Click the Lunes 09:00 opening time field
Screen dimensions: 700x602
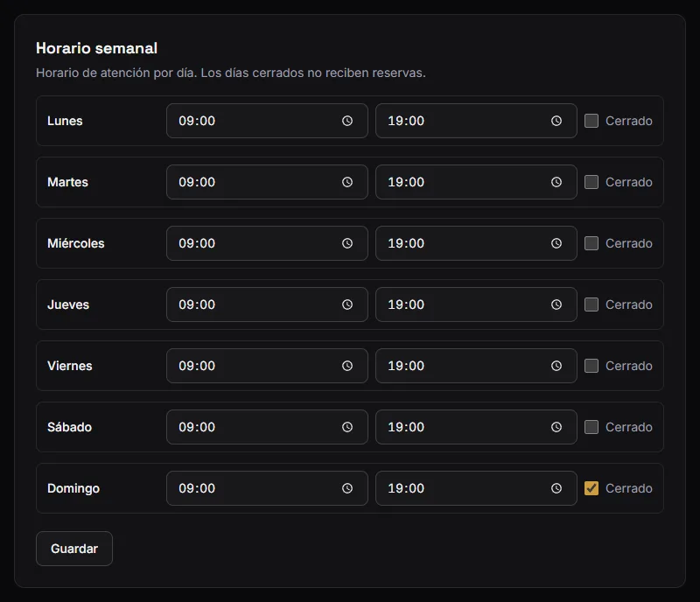coord(267,121)
